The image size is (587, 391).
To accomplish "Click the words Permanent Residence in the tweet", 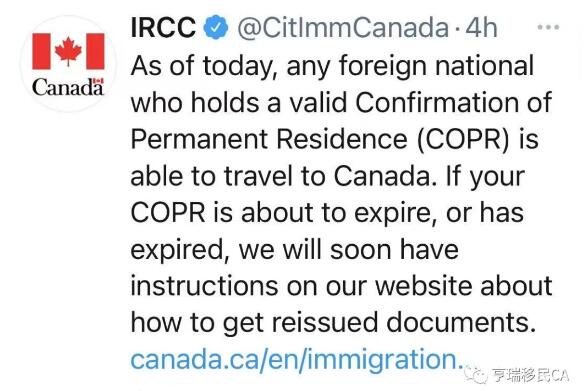I will point(269,139).
